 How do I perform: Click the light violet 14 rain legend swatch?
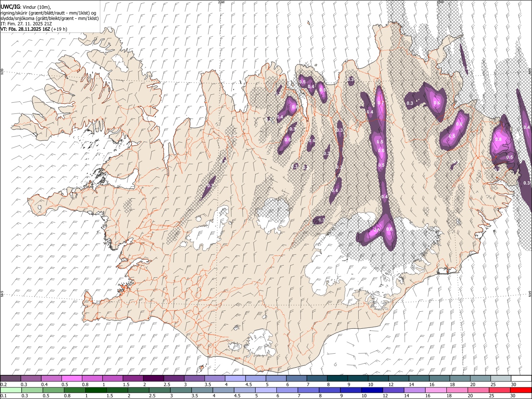click(414, 390)
